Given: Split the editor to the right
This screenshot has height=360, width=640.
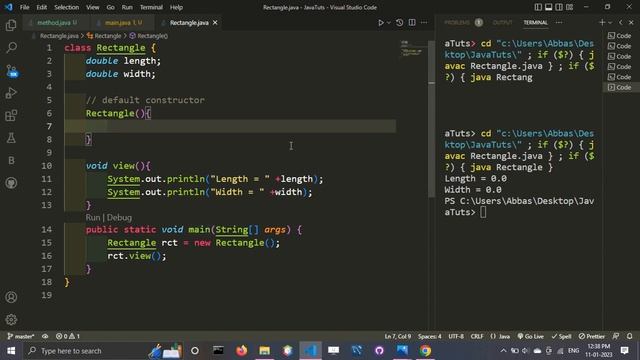Looking at the screenshot, I should (412, 23).
